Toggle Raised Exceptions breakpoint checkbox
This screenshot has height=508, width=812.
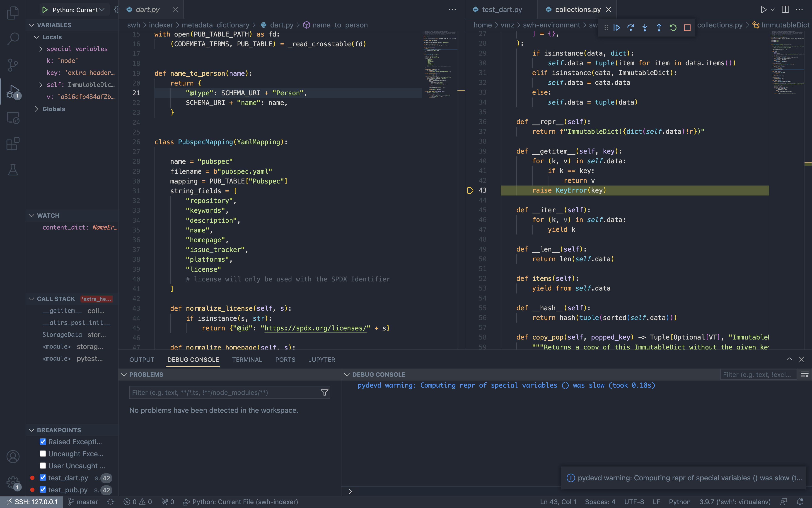(x=43, y=442)
